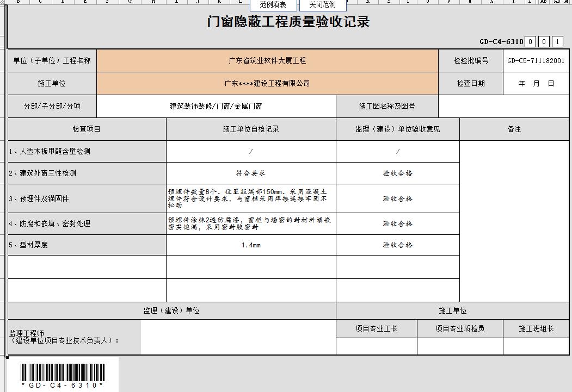Click 验收合格 in the 预埋件及锚固件 row
The width and height of the screenshot is (572, 392).
click(x=398, y=198)
